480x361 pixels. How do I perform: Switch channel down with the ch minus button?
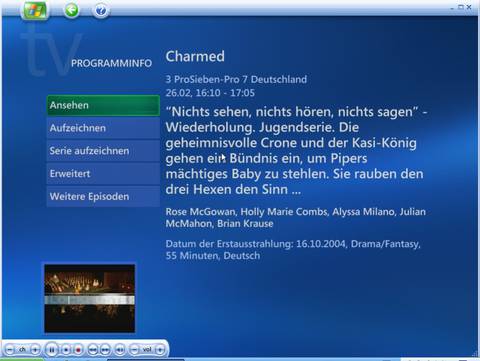pyautogui.click(x=10, y=350)
